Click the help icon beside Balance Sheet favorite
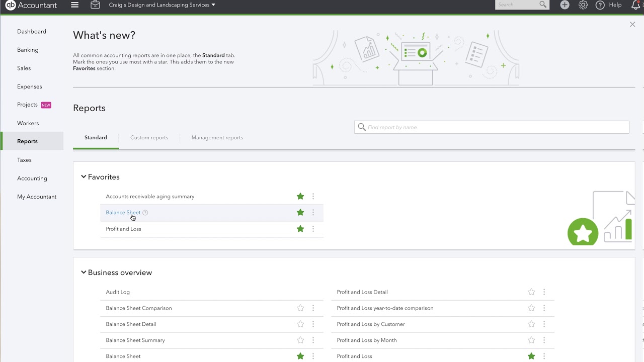The height and width of the screenshot is (362, 644). (x=145, y=213)
